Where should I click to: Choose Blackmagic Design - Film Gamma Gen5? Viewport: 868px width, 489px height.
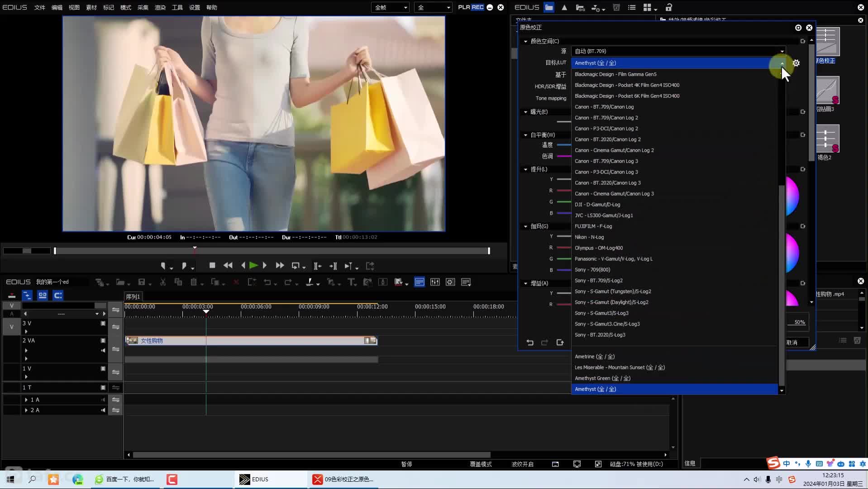coord(674,74)
